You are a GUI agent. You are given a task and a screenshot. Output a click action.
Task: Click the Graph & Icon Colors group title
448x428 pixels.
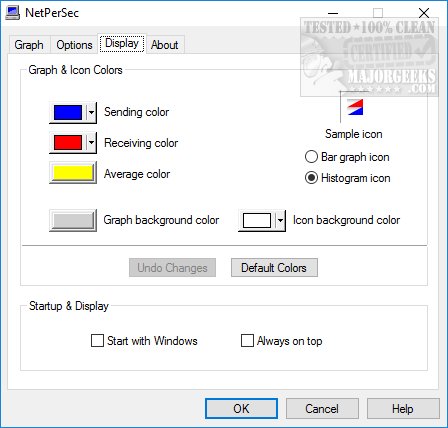tap(75, 70)
